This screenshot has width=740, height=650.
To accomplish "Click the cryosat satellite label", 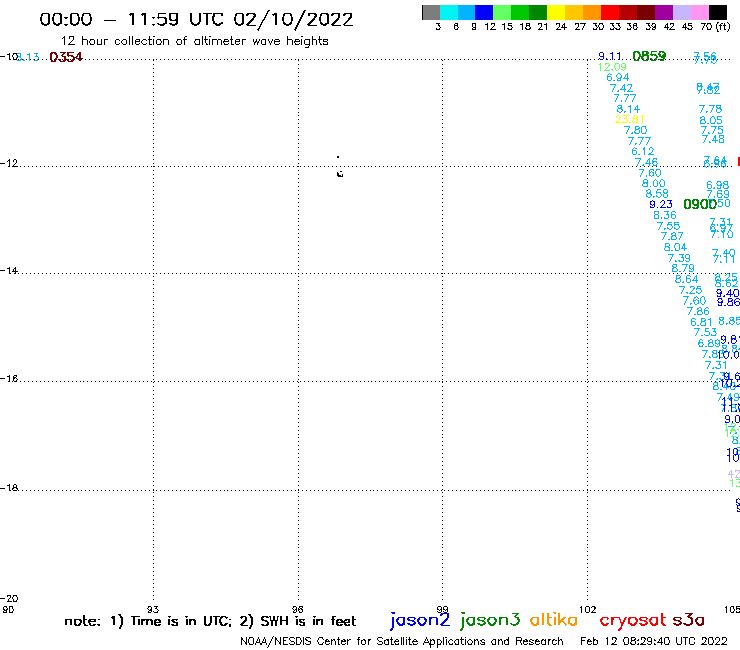I will tap(633, 621).
